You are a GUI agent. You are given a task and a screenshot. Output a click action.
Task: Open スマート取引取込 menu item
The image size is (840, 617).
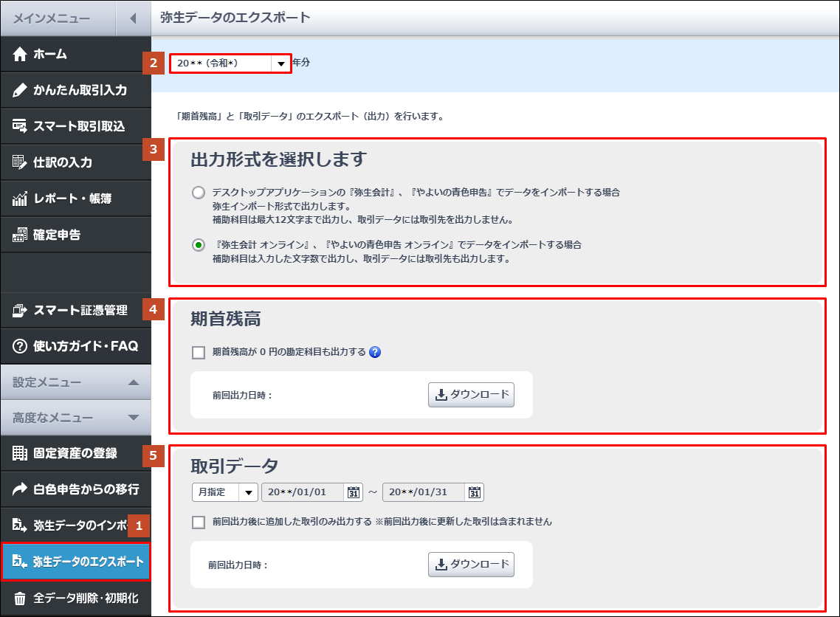click(75, 126)
